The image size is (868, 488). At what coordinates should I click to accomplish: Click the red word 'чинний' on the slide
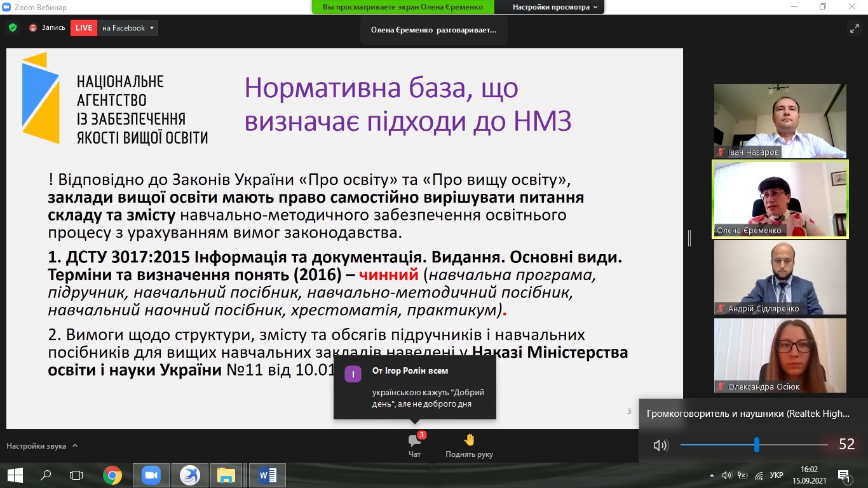pos(389,276)
